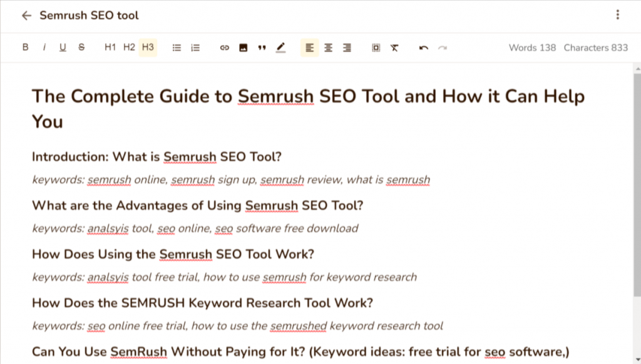This screenshot has width=641, height=364.
Task: Click the vertical scrollbar on the right
Action: pyautogui.click(x=637, y=188)
